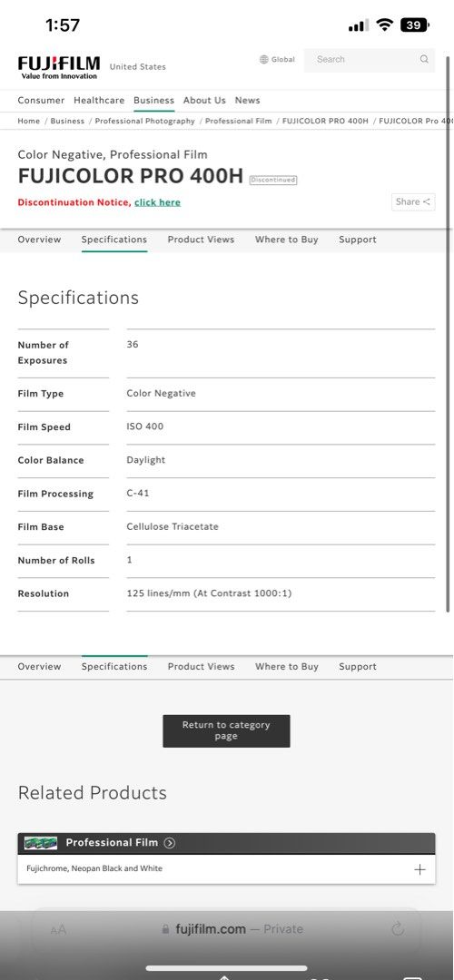Click the Return to category page button

226,730
